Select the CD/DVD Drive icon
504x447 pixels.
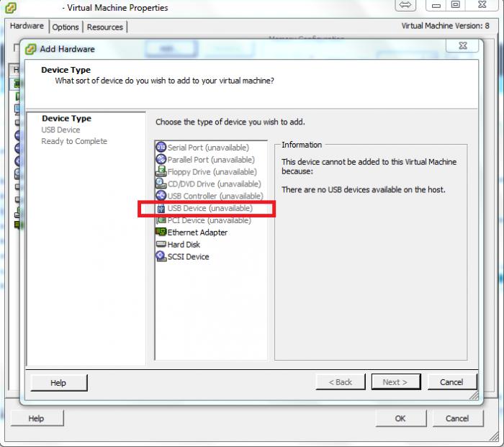point(161,184)
